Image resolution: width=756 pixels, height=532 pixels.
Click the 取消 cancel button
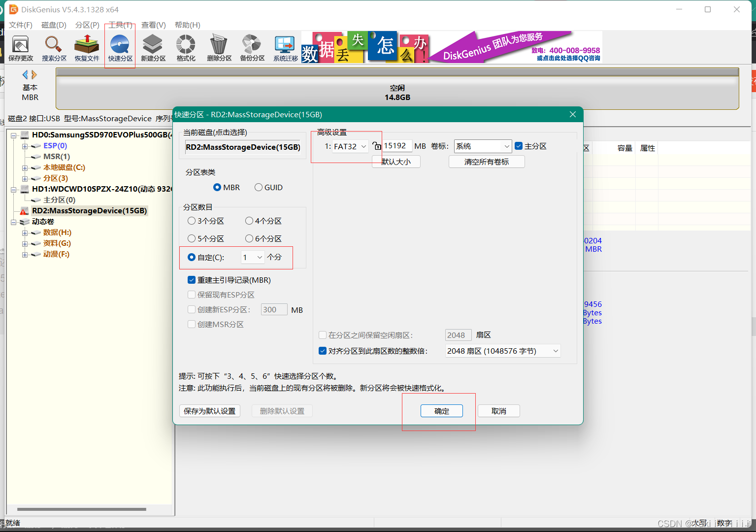click(499, 411)
